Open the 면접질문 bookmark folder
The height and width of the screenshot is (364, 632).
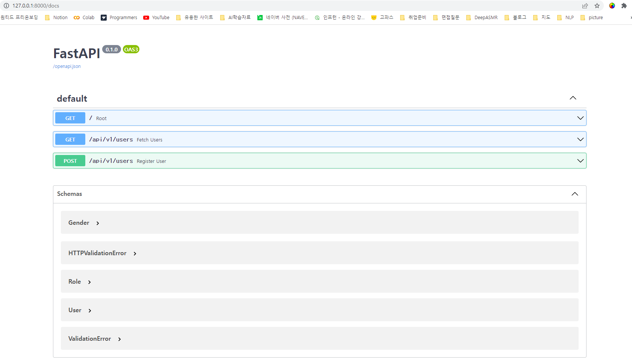coord(446,18)
